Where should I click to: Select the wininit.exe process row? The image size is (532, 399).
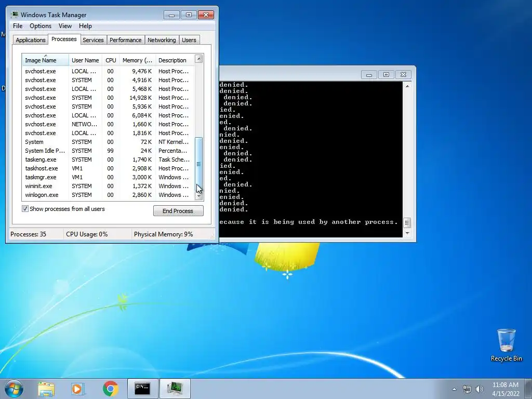tap(108, 186)
